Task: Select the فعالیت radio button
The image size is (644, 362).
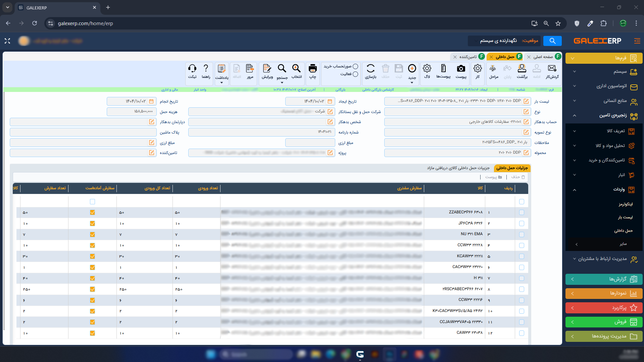Action: pyautogui.click(x=355, y=74)
